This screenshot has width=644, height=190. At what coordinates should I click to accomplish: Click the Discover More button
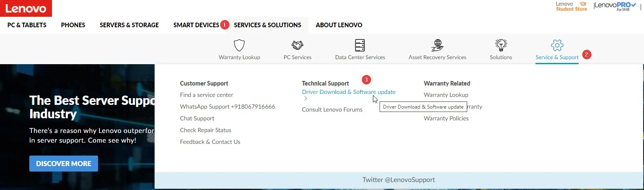tap(64, 164)
